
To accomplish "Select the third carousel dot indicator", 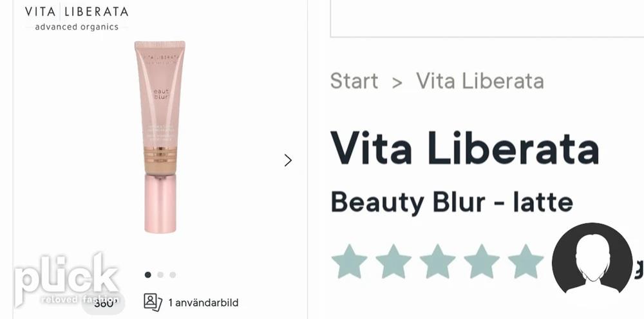I will coord(173,275).
